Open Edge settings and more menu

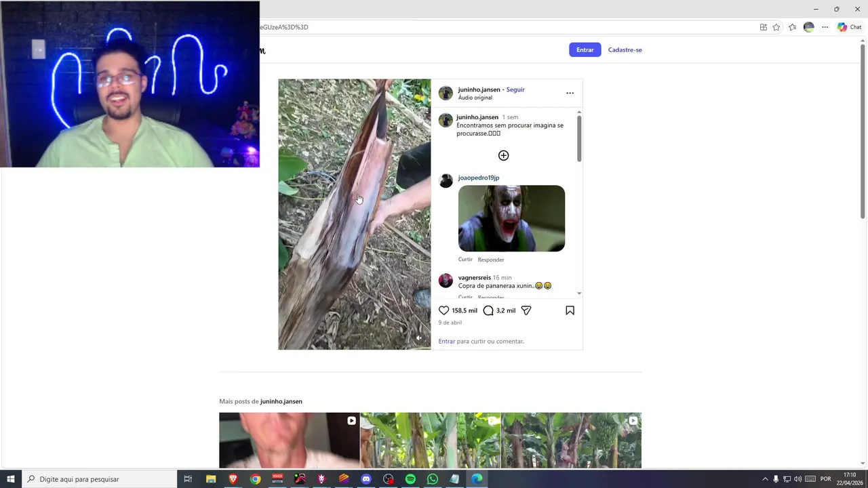coord(825,27)
